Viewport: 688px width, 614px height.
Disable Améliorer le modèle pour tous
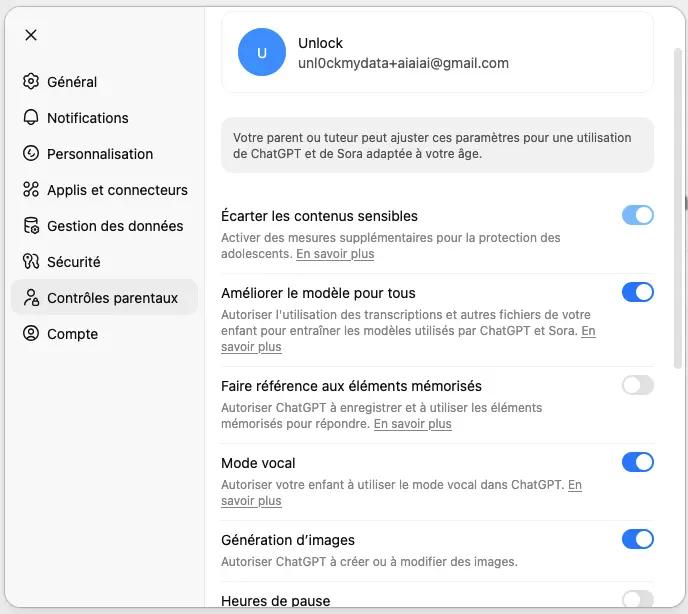click(637, 292)
